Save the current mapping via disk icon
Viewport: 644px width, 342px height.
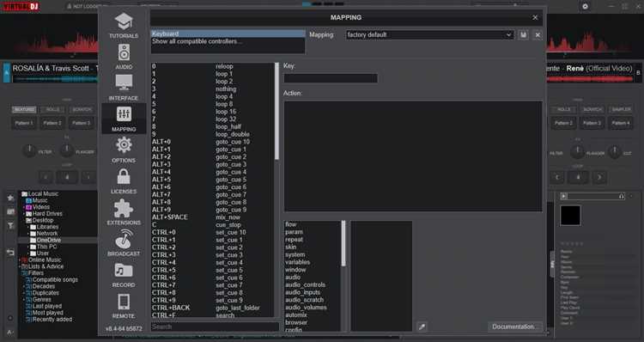click(x=523, y=35)
